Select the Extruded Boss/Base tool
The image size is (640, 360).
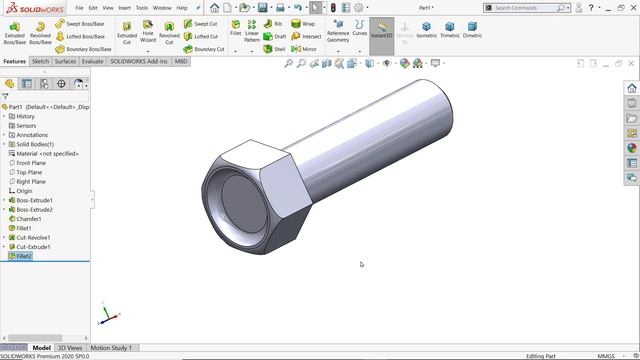pyautogui.click(x=15, y=33)
